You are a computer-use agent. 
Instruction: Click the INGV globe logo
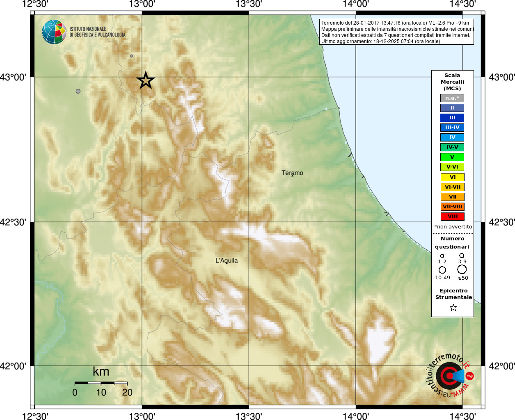54,32
